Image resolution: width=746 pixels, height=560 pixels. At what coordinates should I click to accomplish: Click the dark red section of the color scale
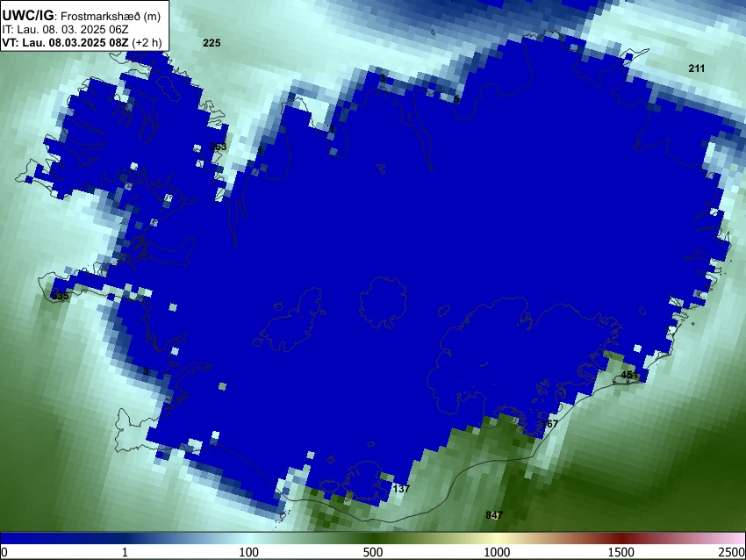click(x=621, y=539)
